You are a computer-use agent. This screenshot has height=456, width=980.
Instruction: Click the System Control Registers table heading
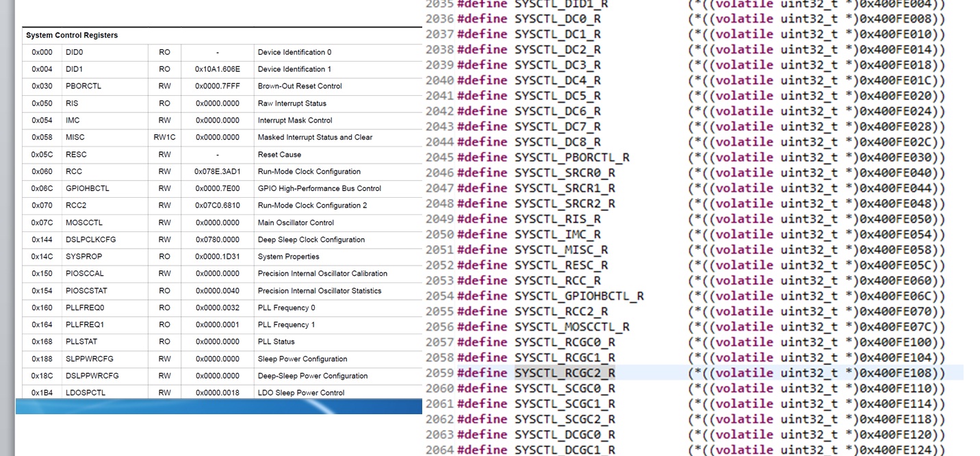pyautogui.click(x=72, y=36)
